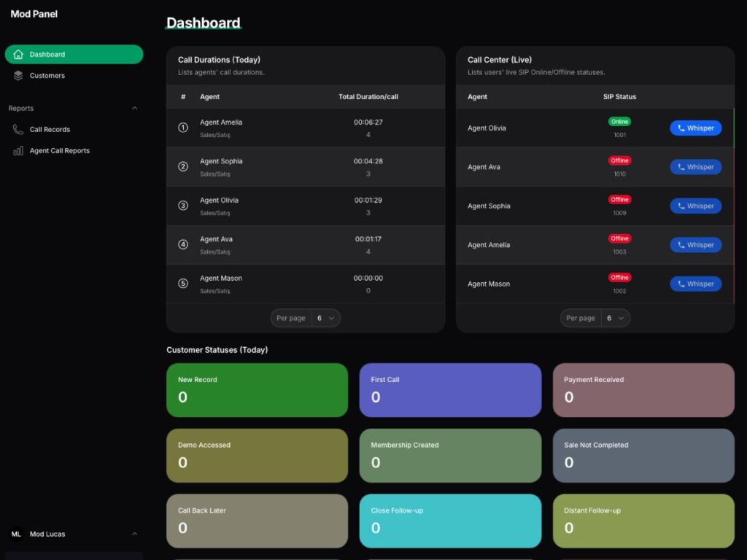Go to Customers in the sidebar
Viewport: 747px width, 560px height.
(74, 75)
